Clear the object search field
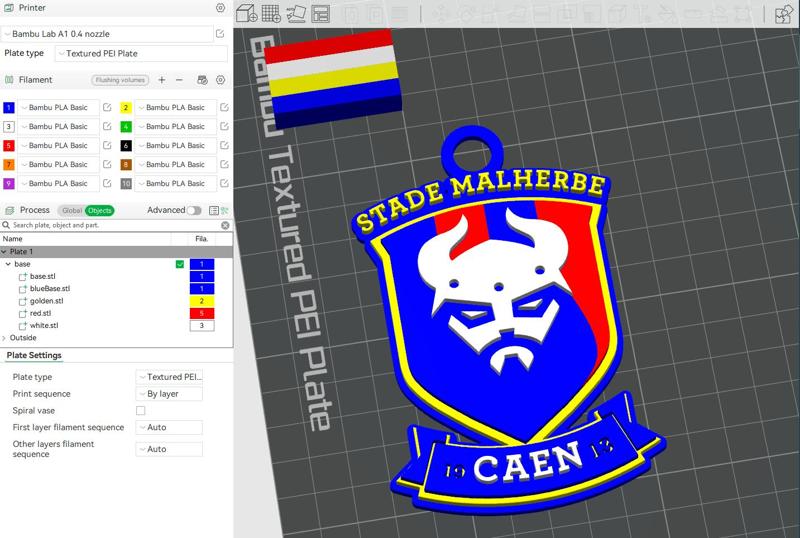 [225, 225]
